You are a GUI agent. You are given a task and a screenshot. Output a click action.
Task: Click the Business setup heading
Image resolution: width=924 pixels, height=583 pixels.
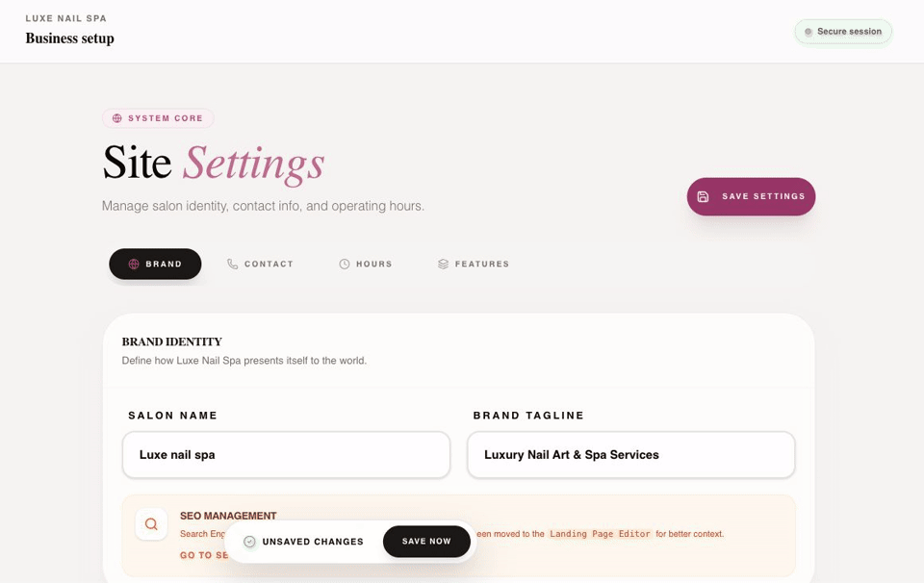(x=69, y=38)
